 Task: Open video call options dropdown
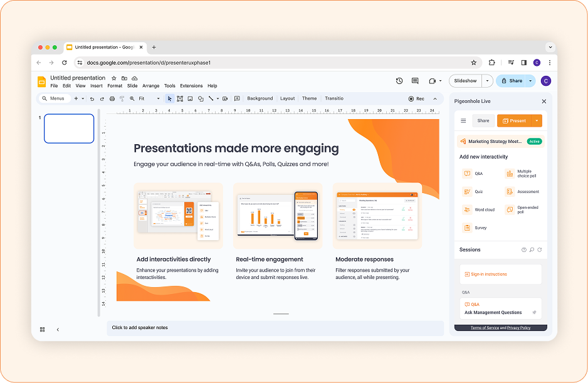click(440, 81)
